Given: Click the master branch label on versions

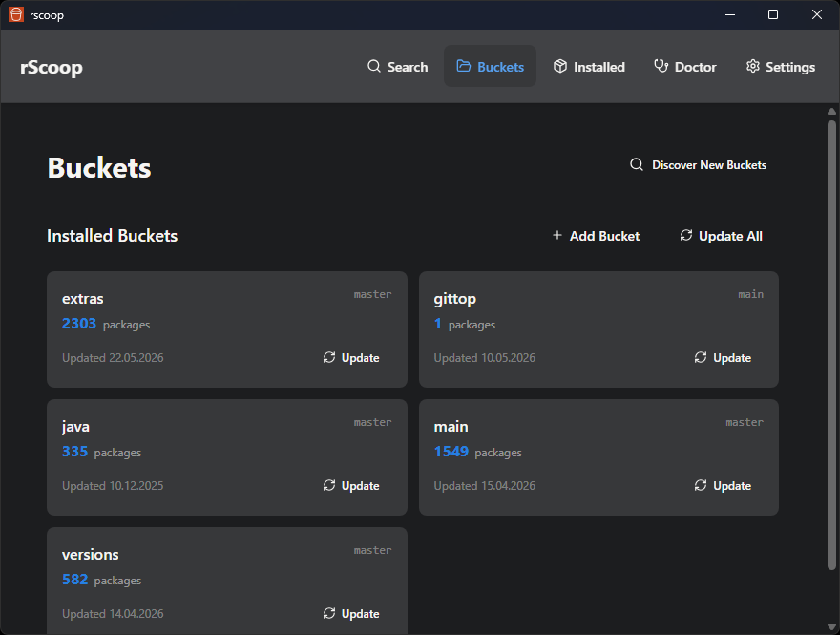Looking at the screenshot, I should (372, 550).
